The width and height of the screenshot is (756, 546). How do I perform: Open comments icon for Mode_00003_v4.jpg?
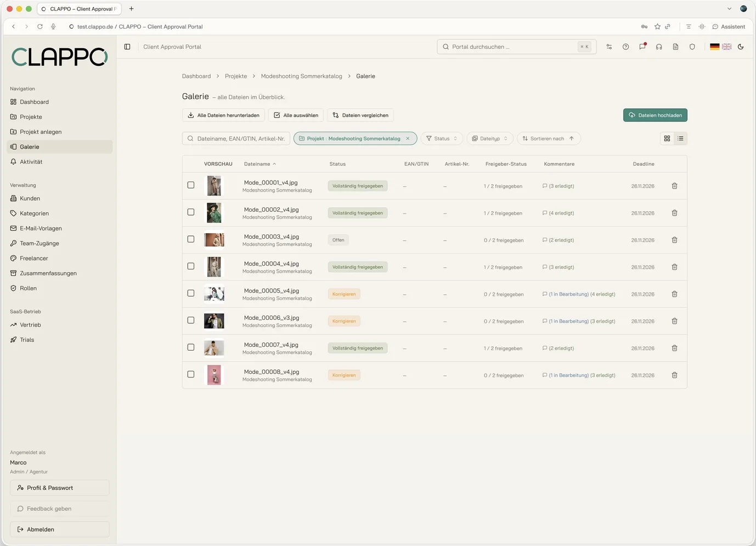(x=545, y=240)
